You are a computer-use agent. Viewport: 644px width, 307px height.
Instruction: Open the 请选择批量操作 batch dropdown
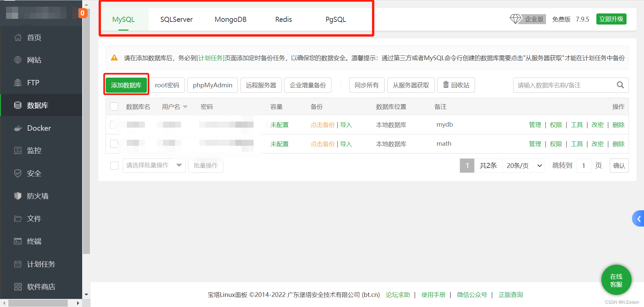point(154,165)
